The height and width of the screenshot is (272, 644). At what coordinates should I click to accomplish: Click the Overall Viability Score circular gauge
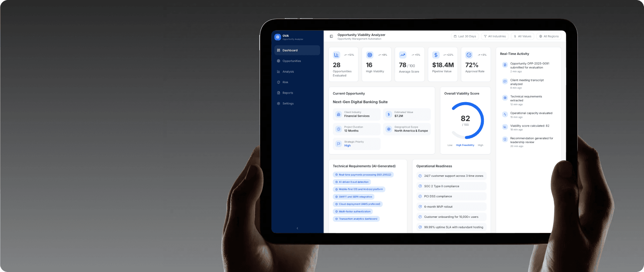coord(466,120)
